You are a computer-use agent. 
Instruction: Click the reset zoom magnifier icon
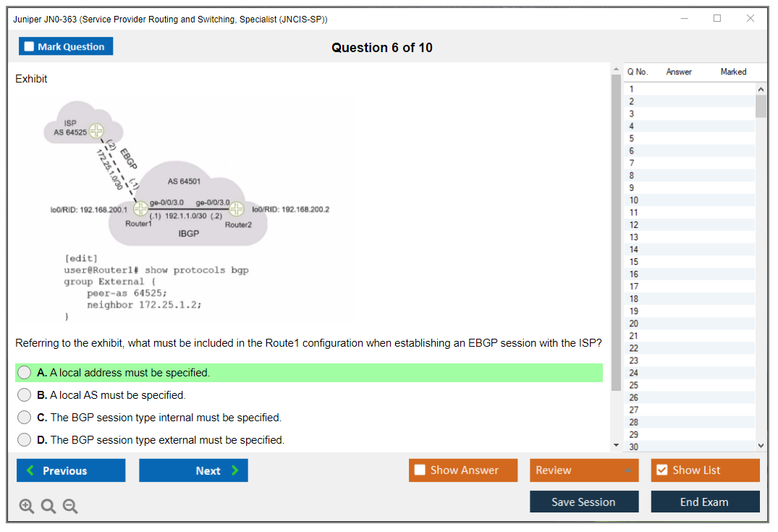[x=48, y=507]
